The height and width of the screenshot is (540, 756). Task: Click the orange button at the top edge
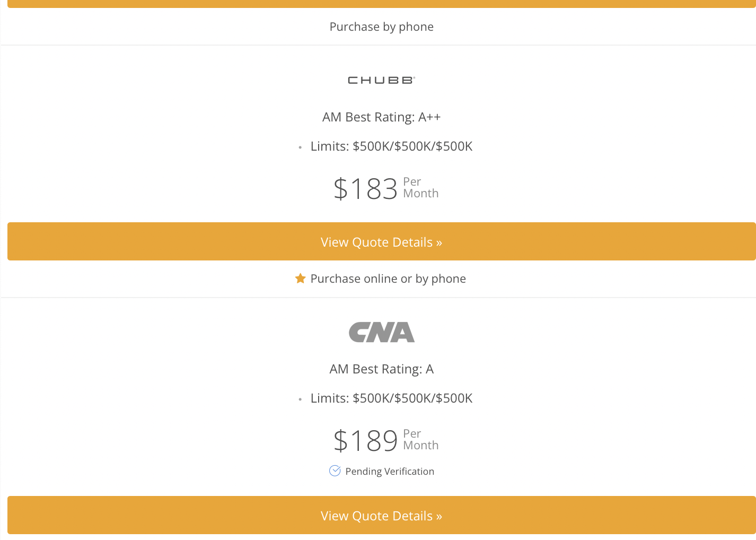tap(381, 4)
